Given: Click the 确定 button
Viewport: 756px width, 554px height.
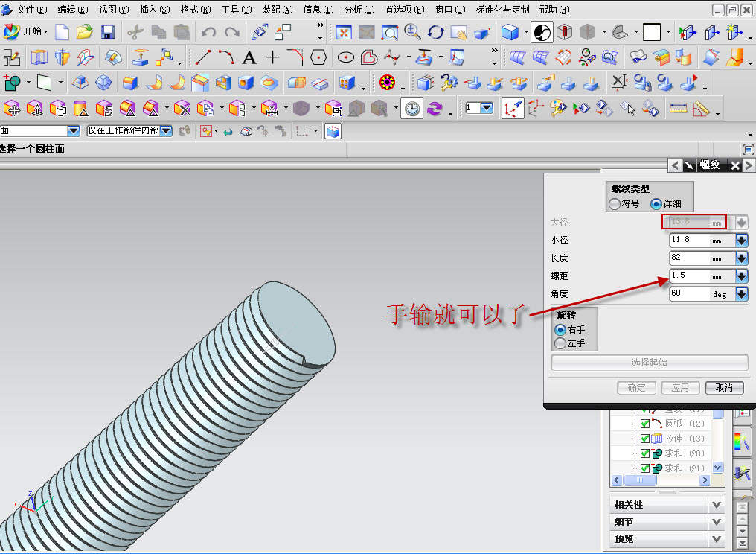Looking at the screenshot, I should (x=636, y=387).
